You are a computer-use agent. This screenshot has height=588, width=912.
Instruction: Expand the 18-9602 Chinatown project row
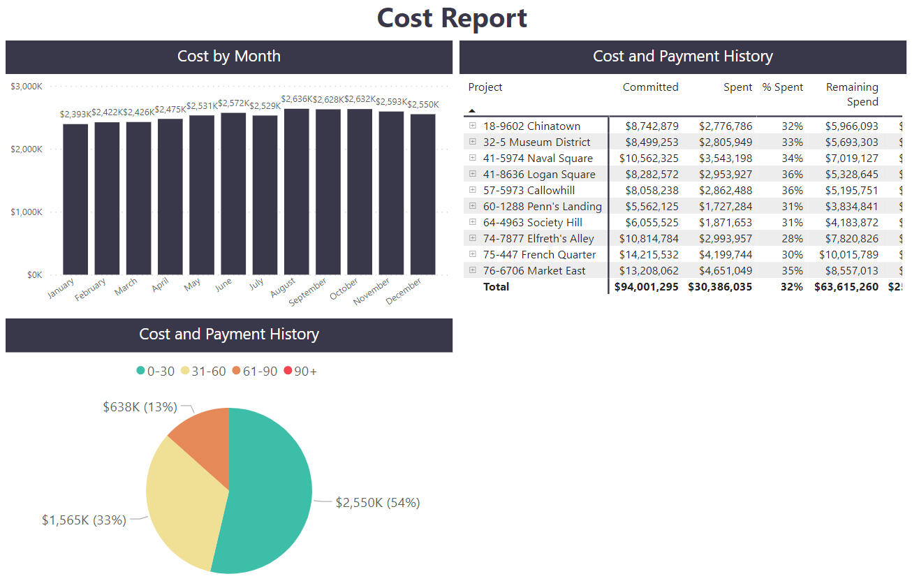point(473,126)
